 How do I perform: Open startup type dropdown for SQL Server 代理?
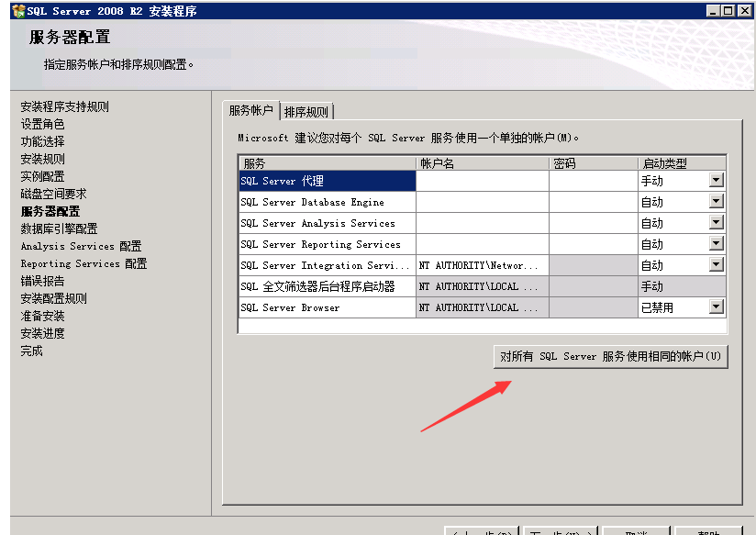[x=717, y=181]
